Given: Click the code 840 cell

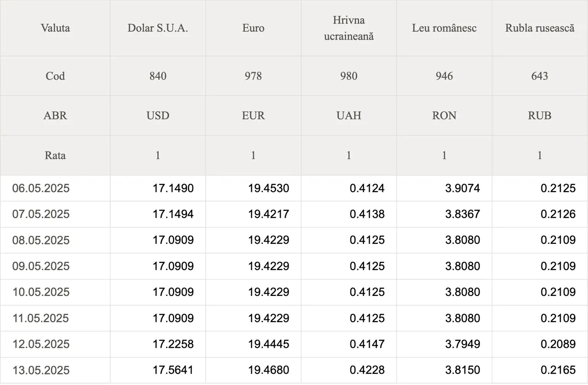Looking at the screenshot, I should 158,76.
